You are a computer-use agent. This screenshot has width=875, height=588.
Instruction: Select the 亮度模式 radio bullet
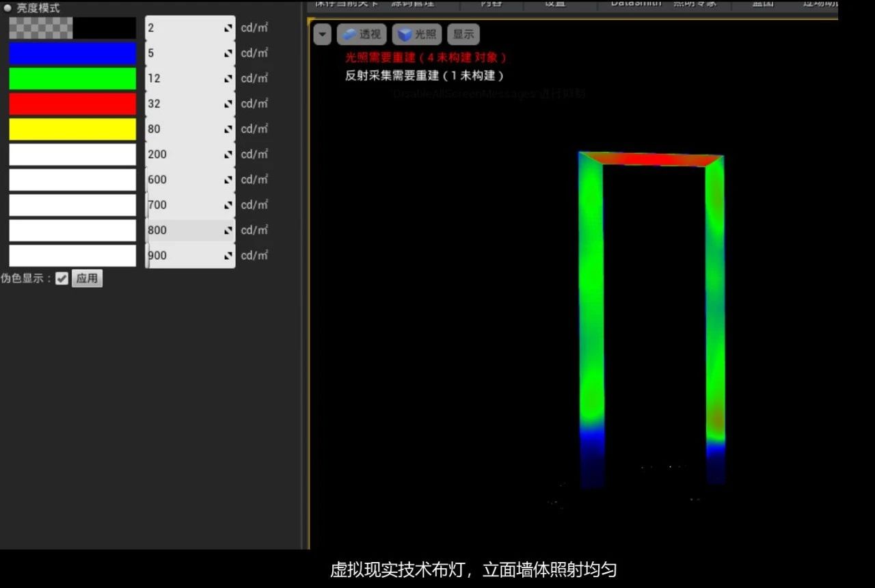coord(8,8)
